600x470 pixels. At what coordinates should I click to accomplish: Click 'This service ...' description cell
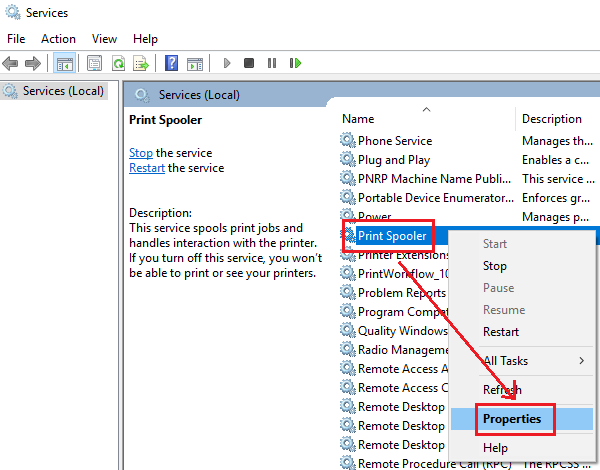coord(558,179)
